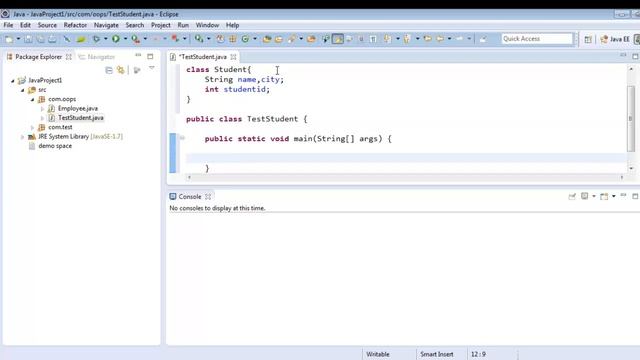Click the New Java Class green icon
Screen dimensions: 640x360
coord(245,39)
